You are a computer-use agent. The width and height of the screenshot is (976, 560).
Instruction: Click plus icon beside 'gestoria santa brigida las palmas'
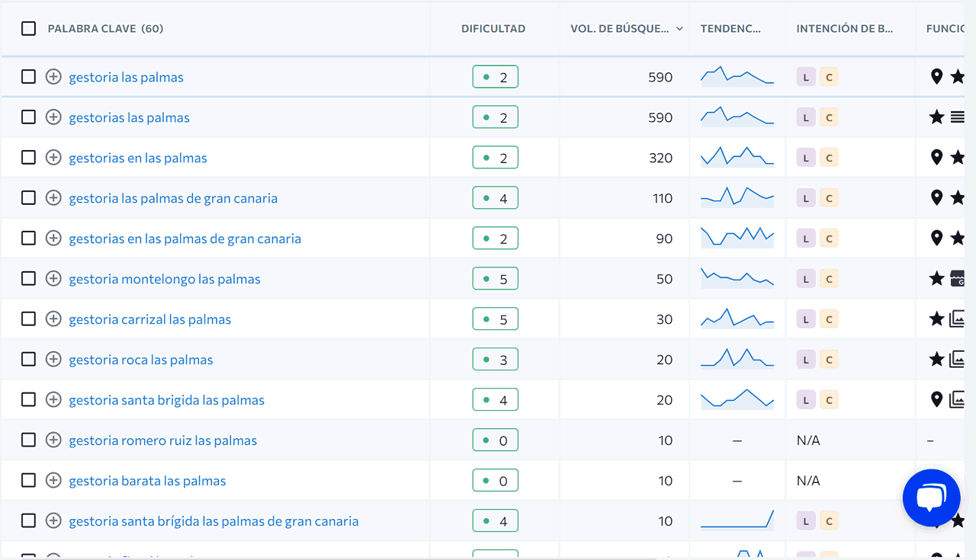53,400
